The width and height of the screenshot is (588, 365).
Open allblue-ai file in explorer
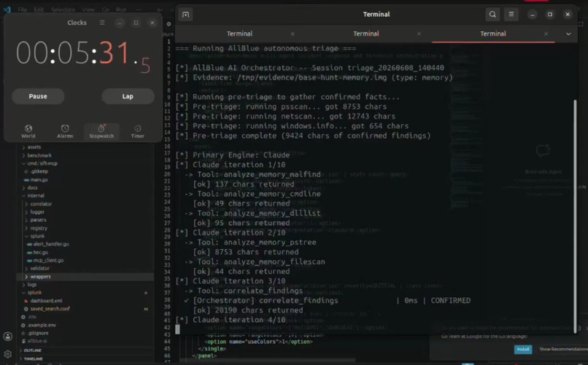(x=37, y=341)
